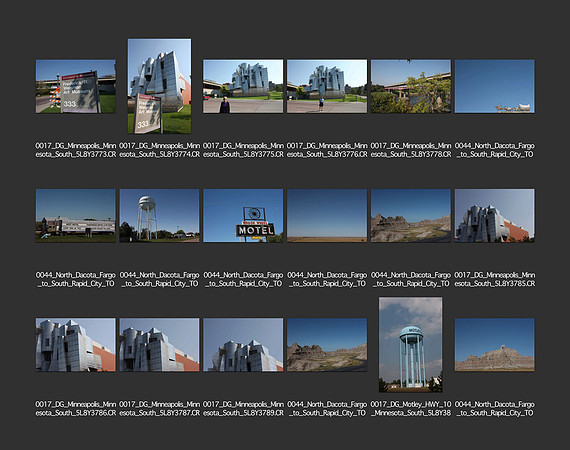
Task: Click filename ending South_5L8Y3773.CR
Action: 76,150
